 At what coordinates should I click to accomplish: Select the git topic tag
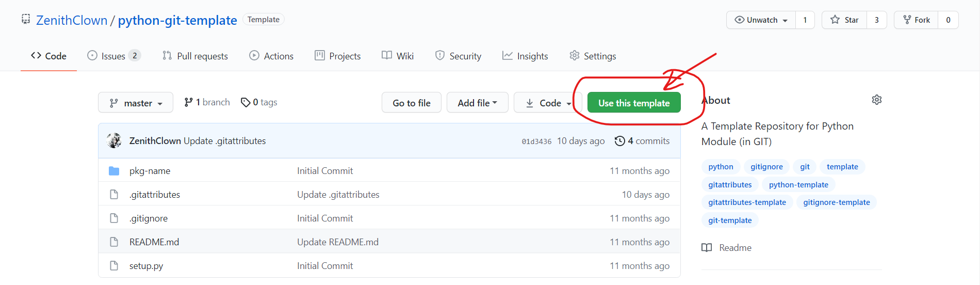pyautogui.click(x=805, y=167)
